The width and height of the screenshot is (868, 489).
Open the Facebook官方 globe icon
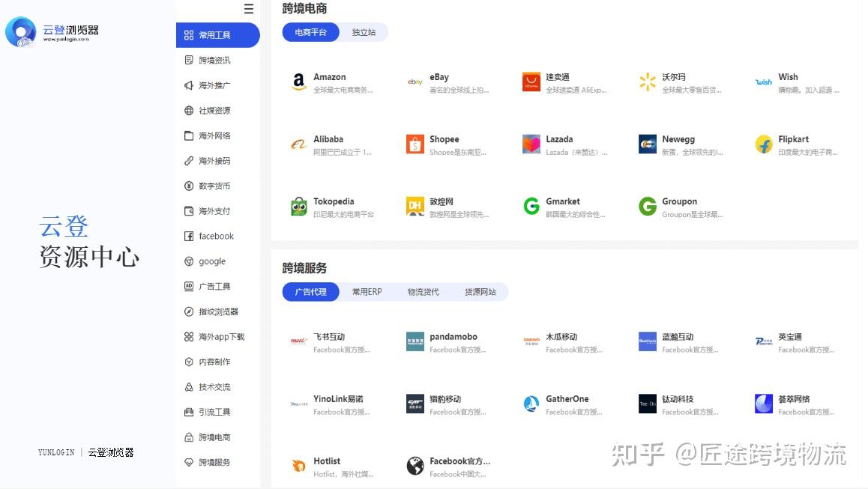tap(415, 467)
